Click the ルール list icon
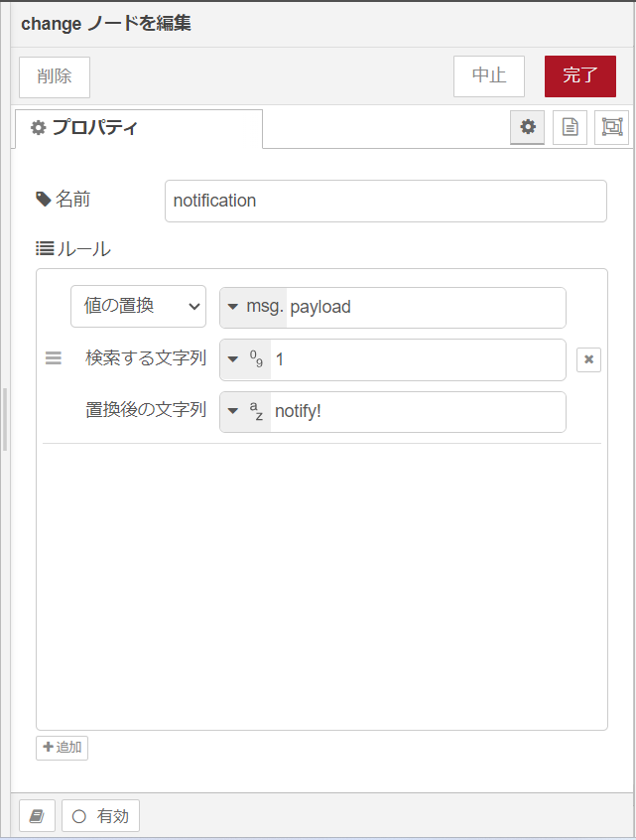 (x=45, y=248)
